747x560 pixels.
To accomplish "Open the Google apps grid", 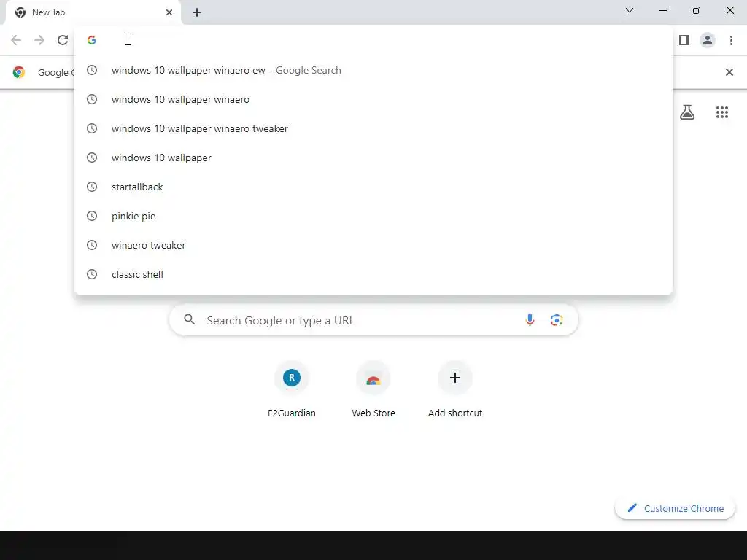I will point(722,112).
